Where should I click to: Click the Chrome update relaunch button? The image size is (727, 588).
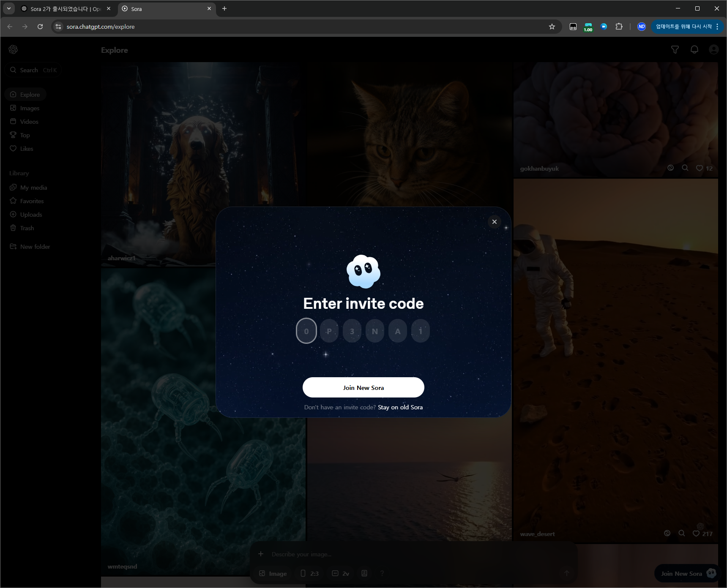tap(687, 27)
